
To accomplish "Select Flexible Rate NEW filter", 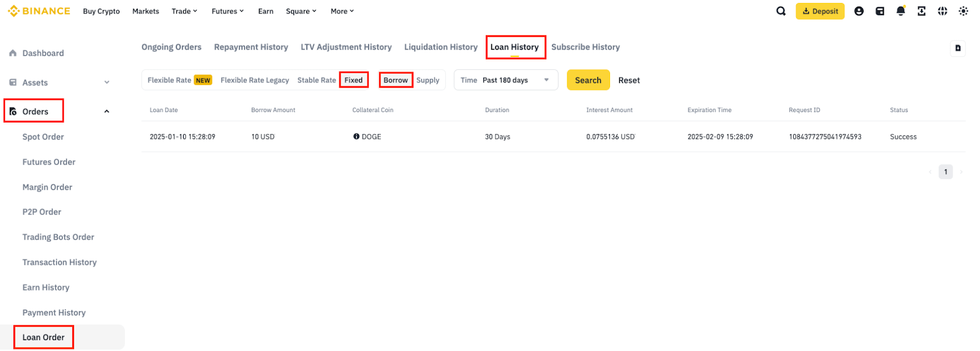I will click(179, 80).
